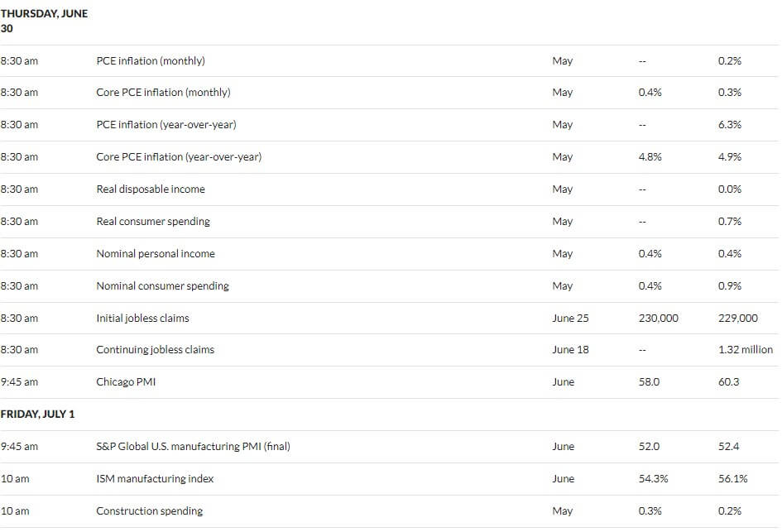Click the PCE inflation (monthly) report name
This screenshot has height=532, width=782.
click(151, 61)
